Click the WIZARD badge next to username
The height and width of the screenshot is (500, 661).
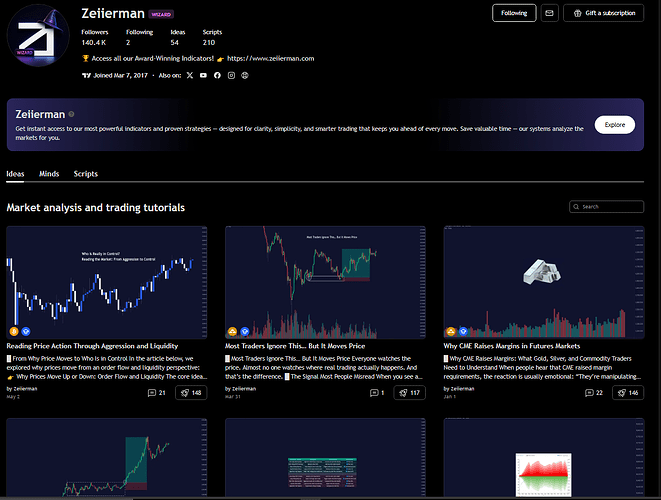tap(161, 14)
